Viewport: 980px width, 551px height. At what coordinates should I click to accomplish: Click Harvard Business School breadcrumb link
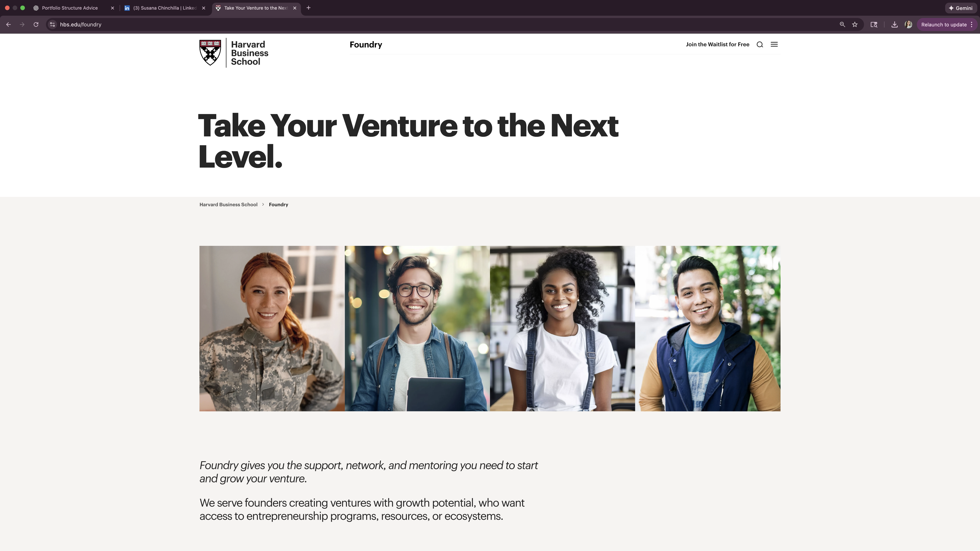[228, 205]
